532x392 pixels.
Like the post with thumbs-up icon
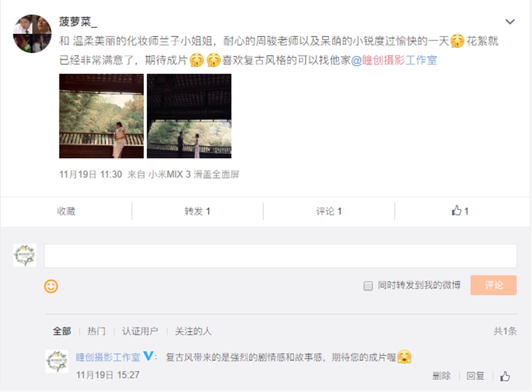click(460, 211)
